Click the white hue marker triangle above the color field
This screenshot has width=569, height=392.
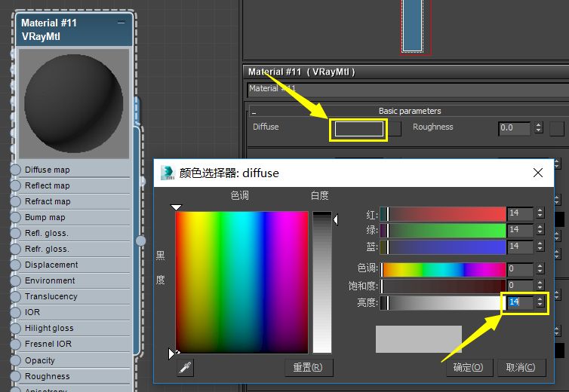(176, 207)
